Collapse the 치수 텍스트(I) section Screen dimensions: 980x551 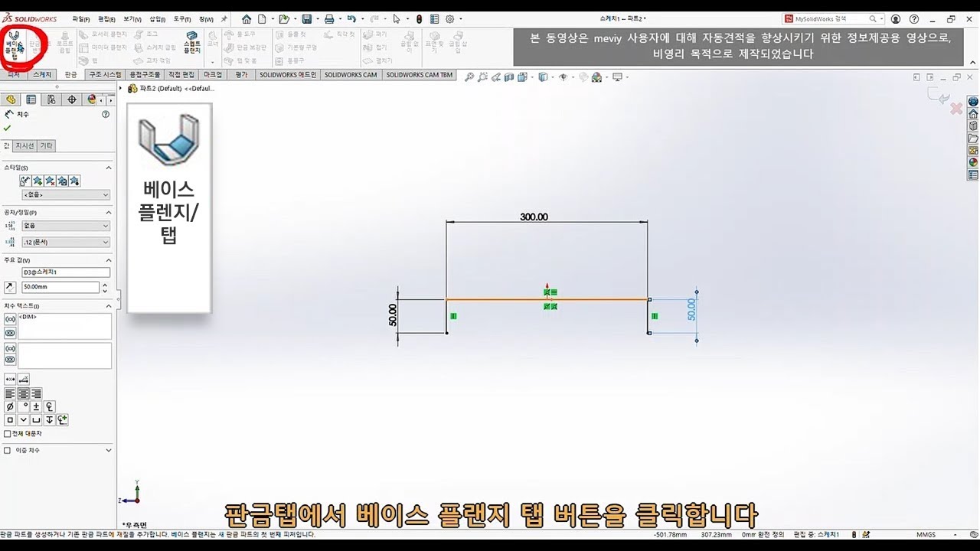click(x=109, y=306)
